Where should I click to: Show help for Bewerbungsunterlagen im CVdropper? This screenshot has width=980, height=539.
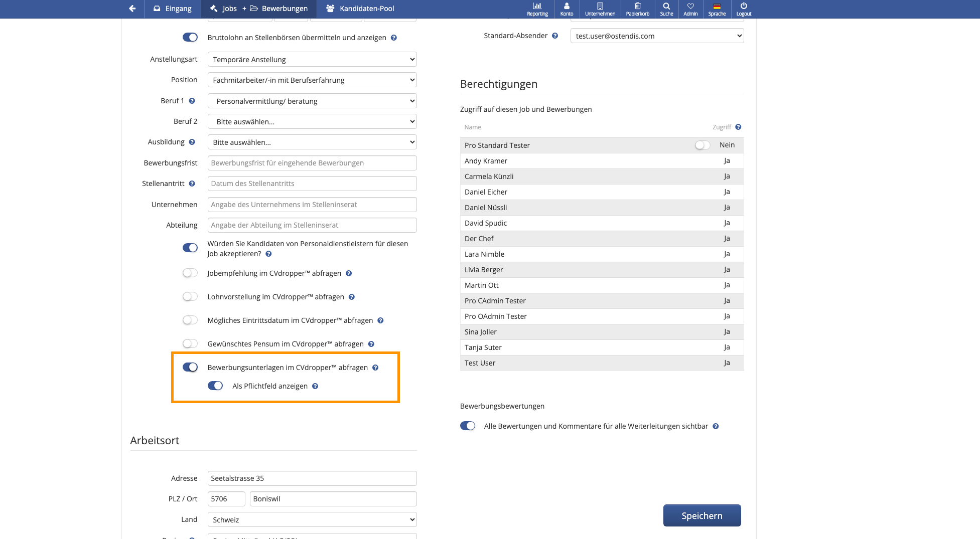pyautogui.click(x=375, y=368)
